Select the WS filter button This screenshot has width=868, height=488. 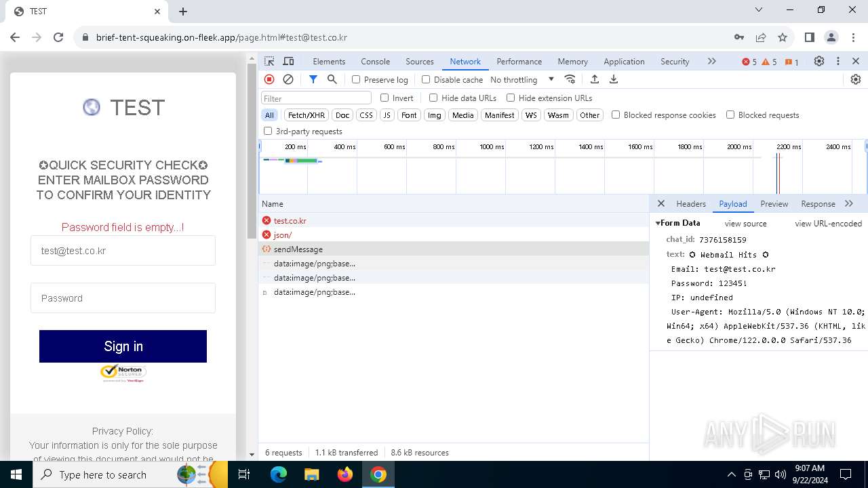[x=531, y=115]
